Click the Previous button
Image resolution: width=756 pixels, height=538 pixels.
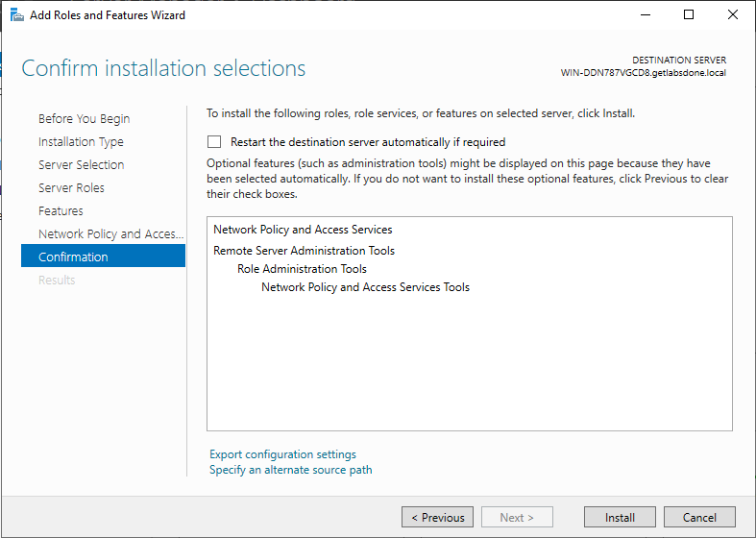437,517
